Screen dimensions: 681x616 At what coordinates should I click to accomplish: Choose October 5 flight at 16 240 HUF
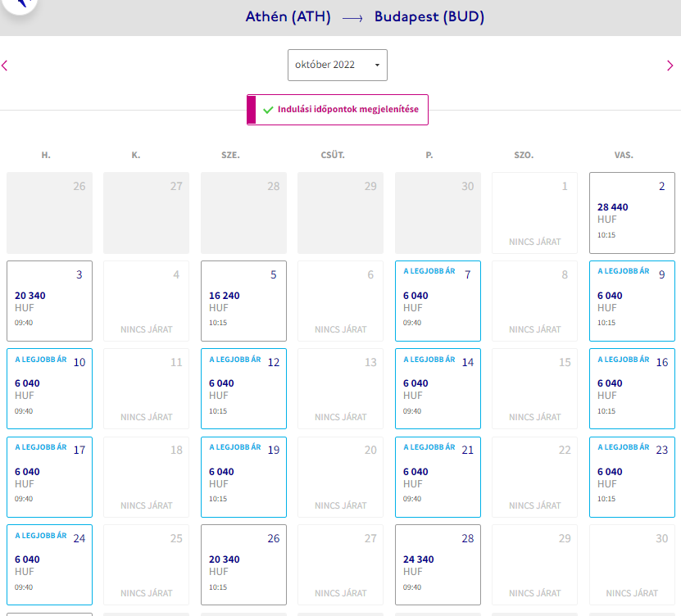[243, 301]
